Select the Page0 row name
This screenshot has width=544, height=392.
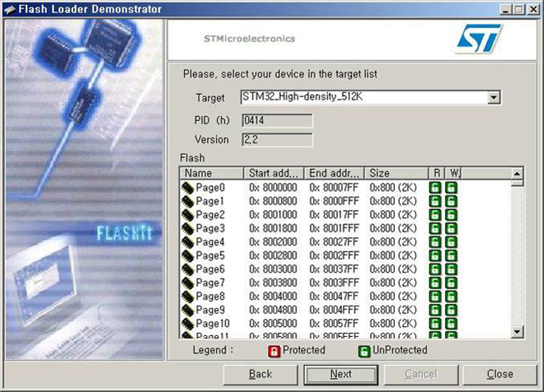(210, 188)
